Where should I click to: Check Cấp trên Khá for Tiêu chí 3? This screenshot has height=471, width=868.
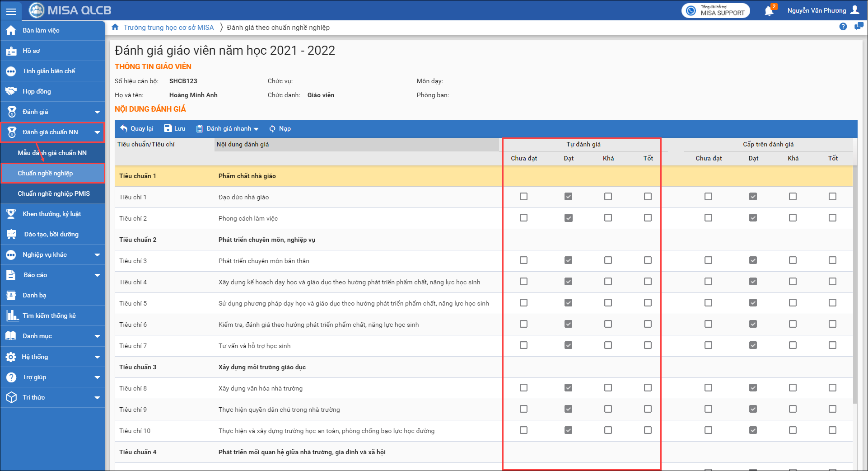(793, 260)
